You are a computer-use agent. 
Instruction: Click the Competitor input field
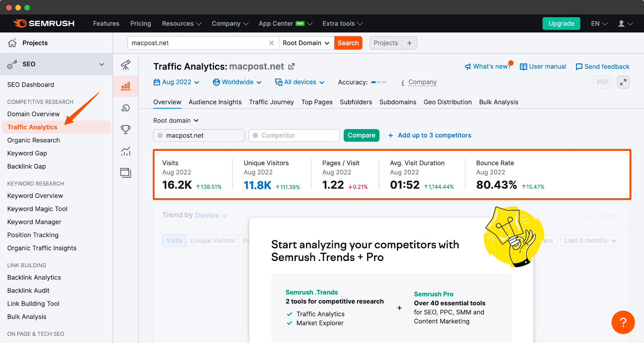(294, 136)
